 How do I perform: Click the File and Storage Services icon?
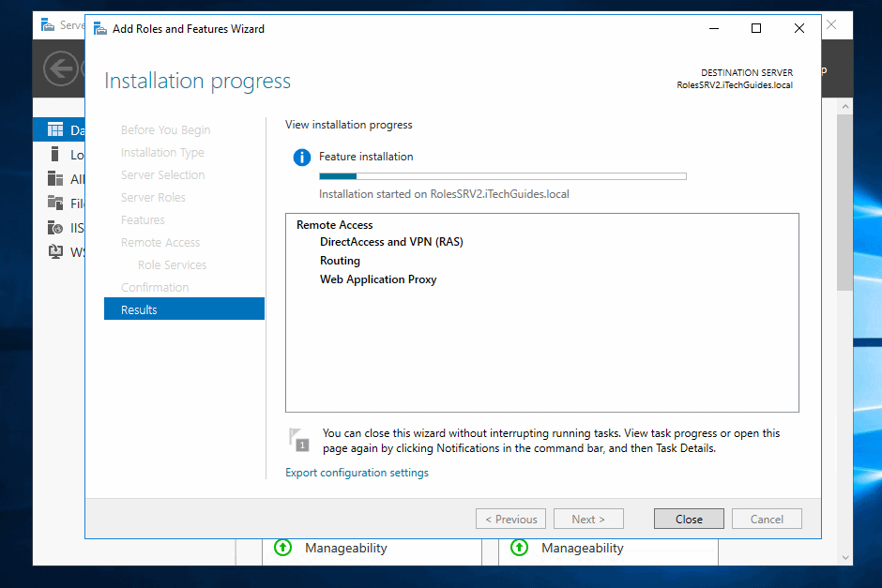(x=55, y=204)
